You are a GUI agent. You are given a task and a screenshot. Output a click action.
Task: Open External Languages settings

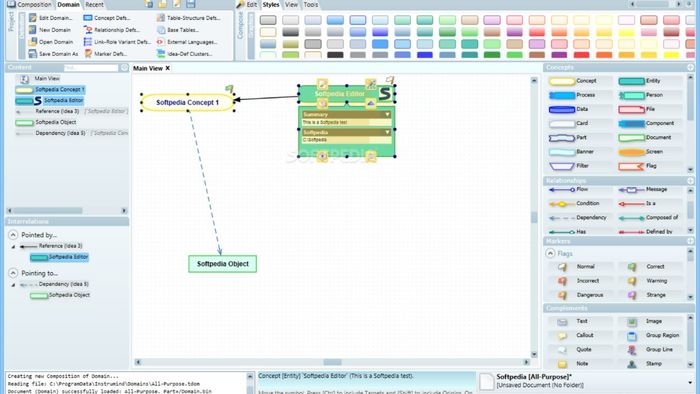(187, 42)
